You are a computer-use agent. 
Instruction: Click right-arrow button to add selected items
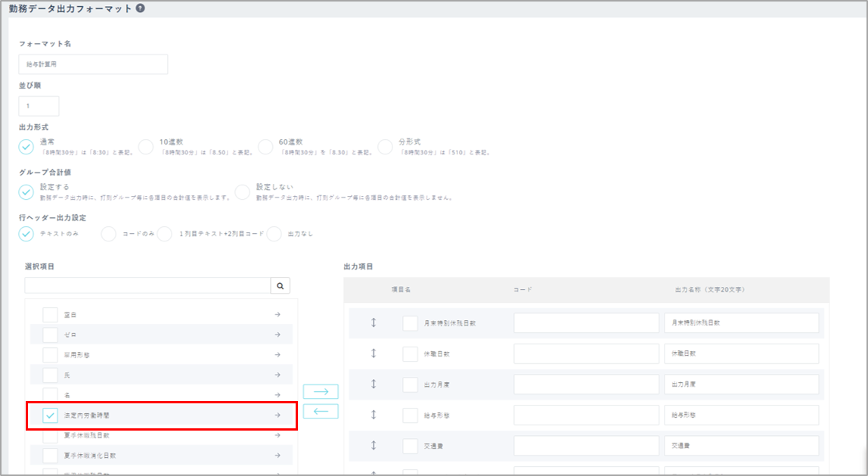(321, 391)
